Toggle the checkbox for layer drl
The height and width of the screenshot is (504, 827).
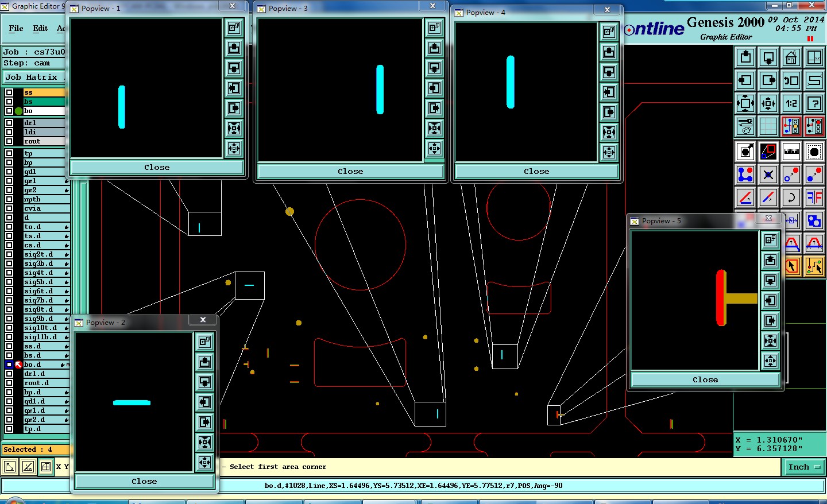(x=9, y=123)
